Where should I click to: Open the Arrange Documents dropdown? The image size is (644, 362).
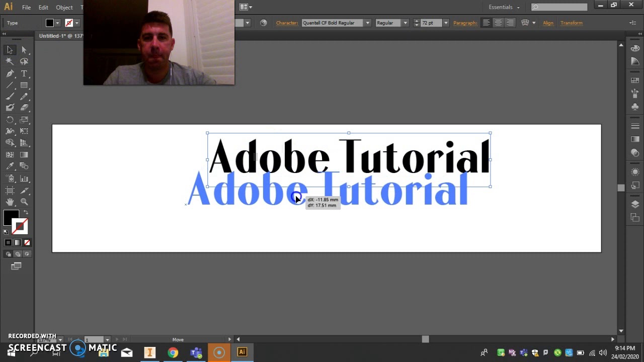(x=246, y=7)
